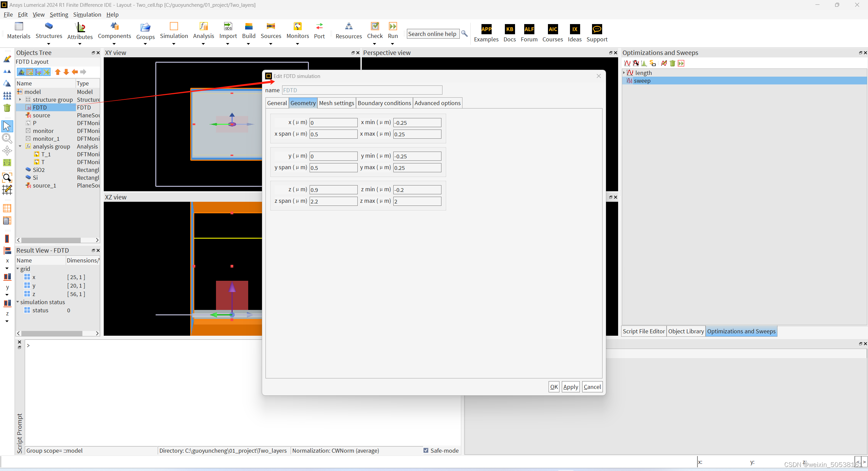Viewport: 868px width, 471px height.
Task: Delete sweep using trash icon in Optimizations panel
Action: tap(672, 63)
